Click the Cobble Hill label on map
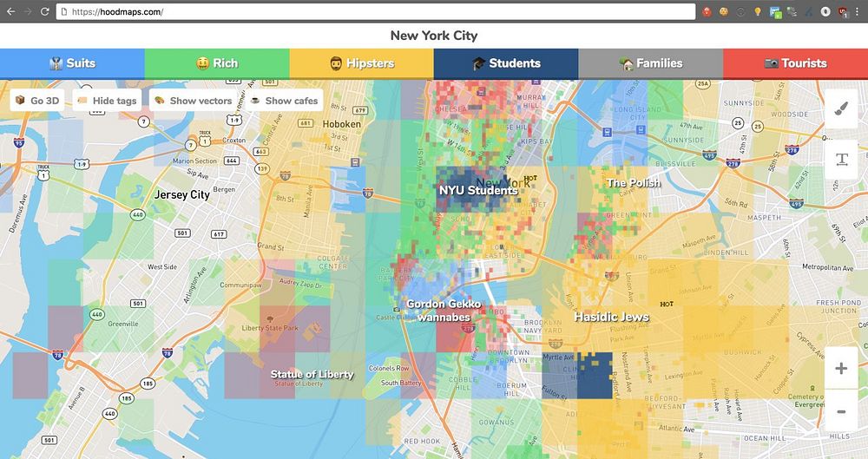The height and width of the screenshot is (459, 868). click(463, 384)
